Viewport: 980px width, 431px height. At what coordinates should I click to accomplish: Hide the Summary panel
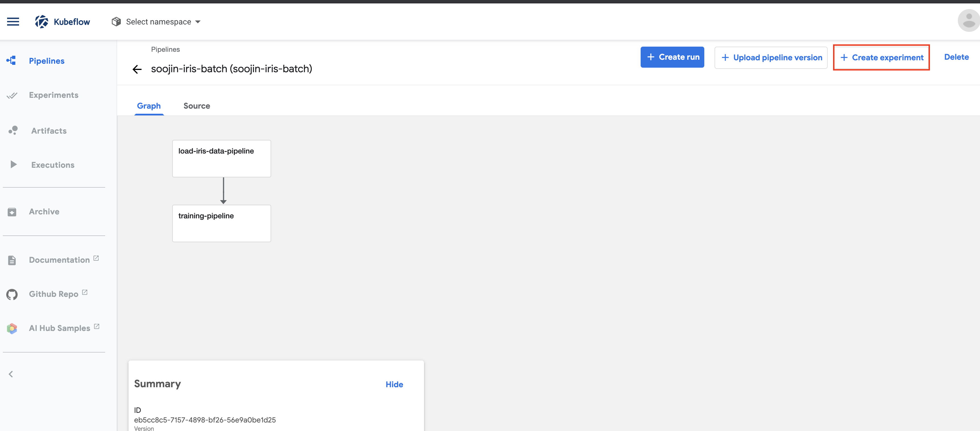point(394,384)
